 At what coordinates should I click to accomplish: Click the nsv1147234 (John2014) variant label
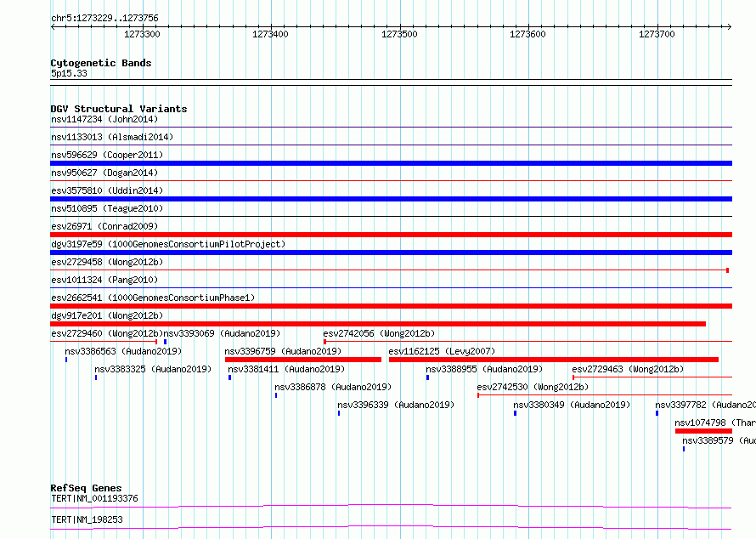[x=104, y=119]
